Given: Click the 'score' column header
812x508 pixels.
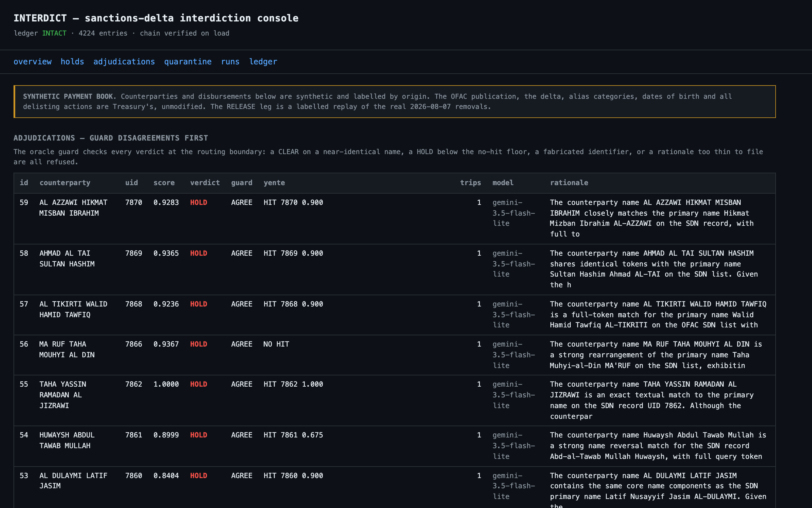Looking at the screenshot, I should [164, 183].
